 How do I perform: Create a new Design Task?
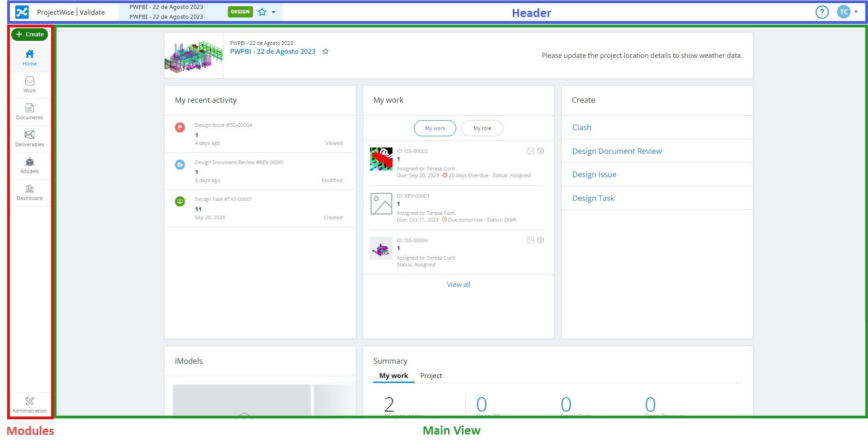coord(593,198)
